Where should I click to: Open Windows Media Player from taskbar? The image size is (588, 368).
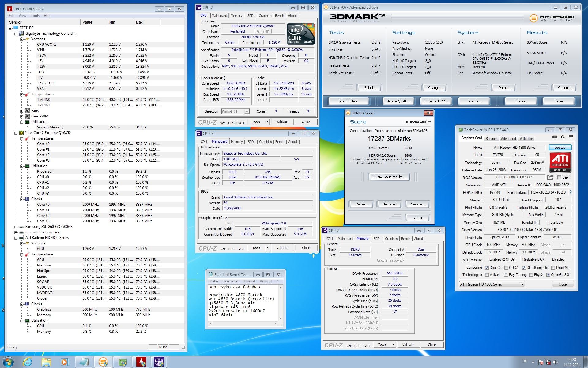[x=64, y=362]
